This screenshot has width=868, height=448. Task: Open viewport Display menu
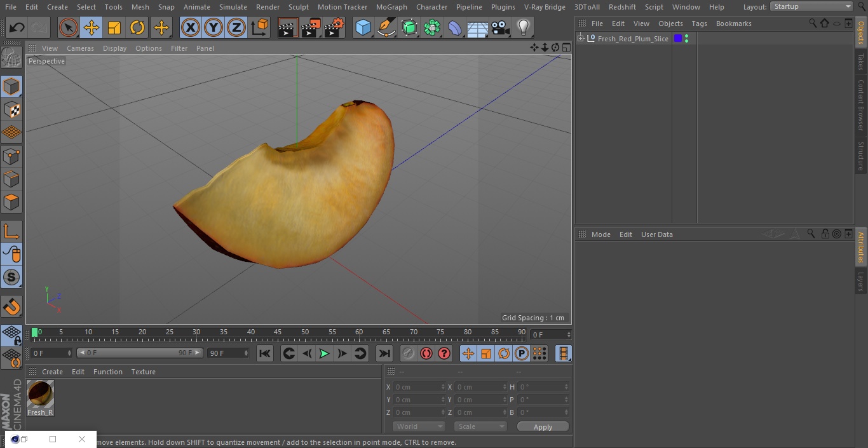(x=114, y=48)
